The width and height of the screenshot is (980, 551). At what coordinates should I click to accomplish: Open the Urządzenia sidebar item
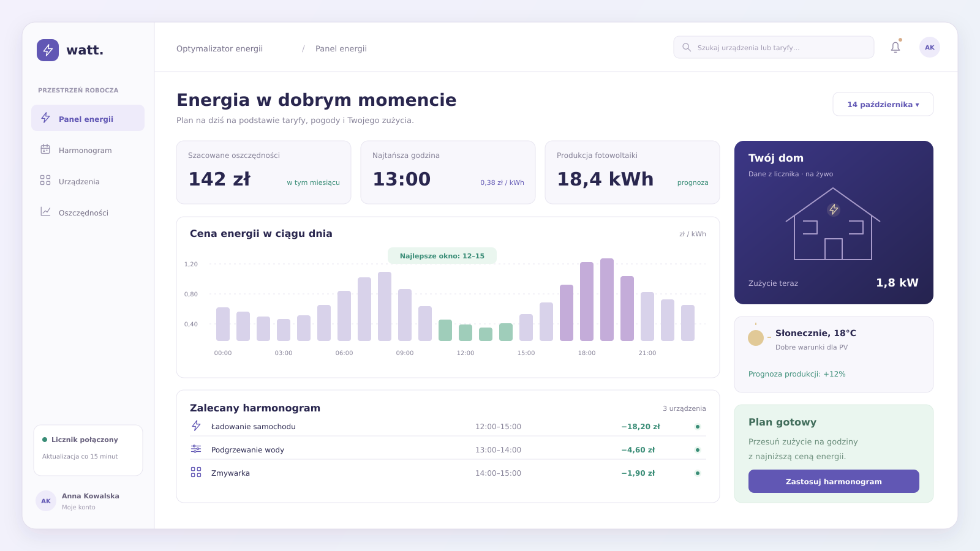click(x=88, y=181)
